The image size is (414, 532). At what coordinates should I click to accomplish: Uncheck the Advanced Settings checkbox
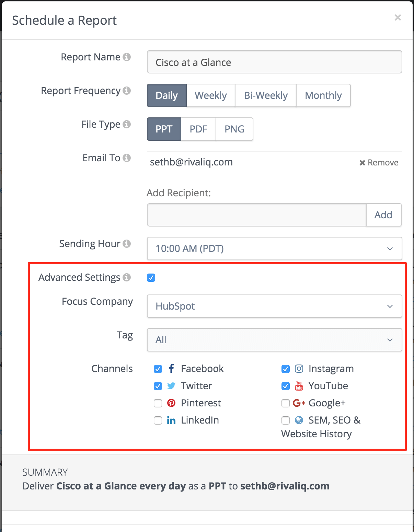coord(151,278)
